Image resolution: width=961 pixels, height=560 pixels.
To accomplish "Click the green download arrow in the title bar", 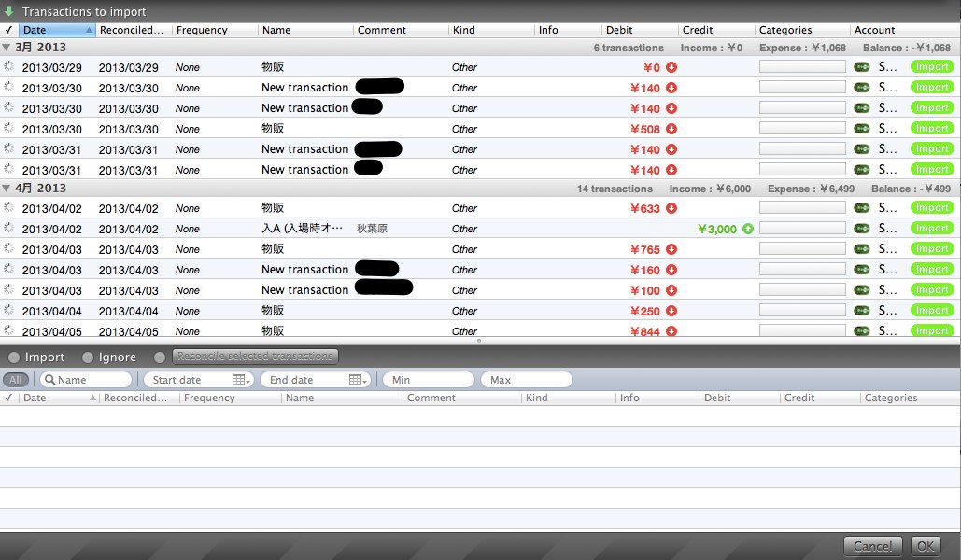I will click(9, 12).
